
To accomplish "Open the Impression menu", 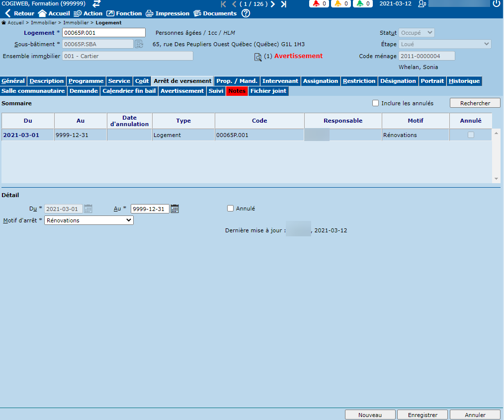I will (168, 13).
